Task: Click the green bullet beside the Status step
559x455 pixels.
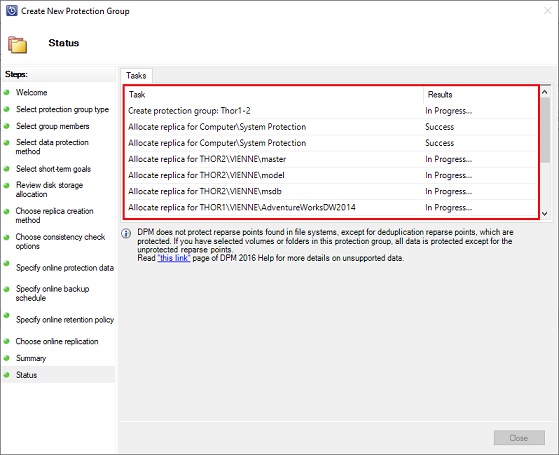Action: click(x=6, y=374)
